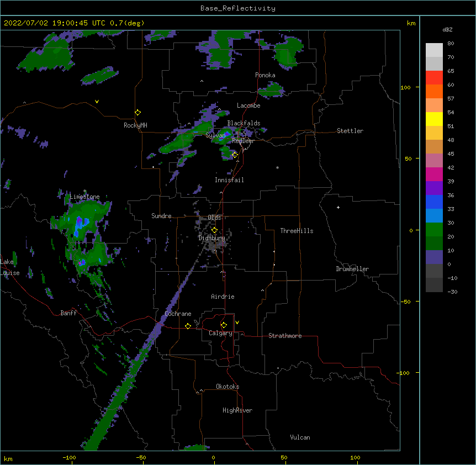Click the timestamp 2022/07/02 19:00:45 UTC
The height and width of the screenshot is (465, 476).
coord(55,23)
